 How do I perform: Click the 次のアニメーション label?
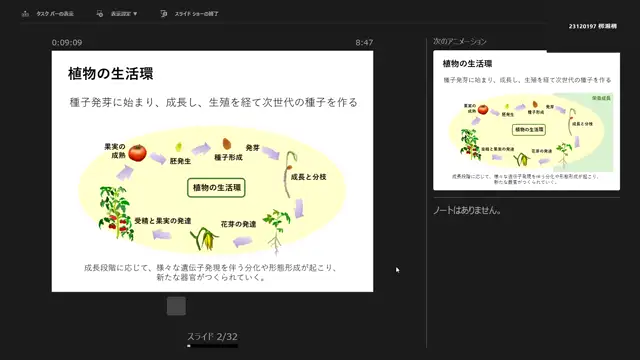pos(460,42)
